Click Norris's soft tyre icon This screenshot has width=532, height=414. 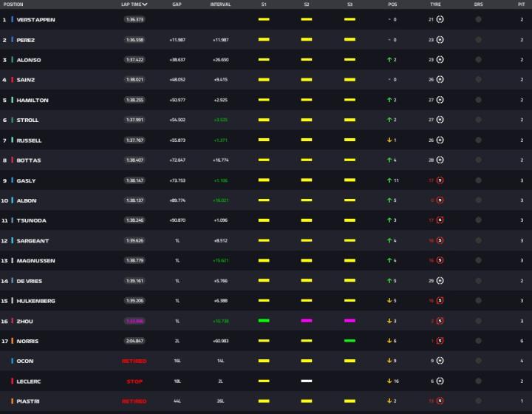[x=440, y=342]
